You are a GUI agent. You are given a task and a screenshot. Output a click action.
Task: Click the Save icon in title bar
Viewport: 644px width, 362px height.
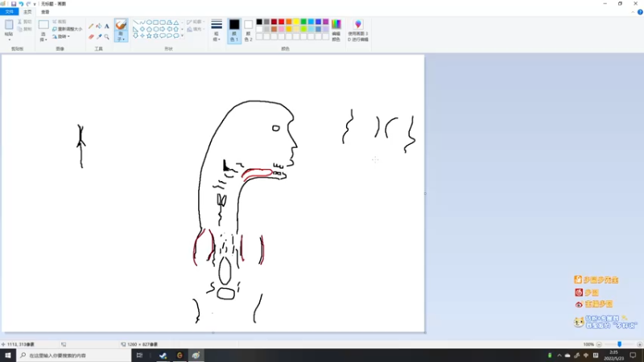coord(14,4)
